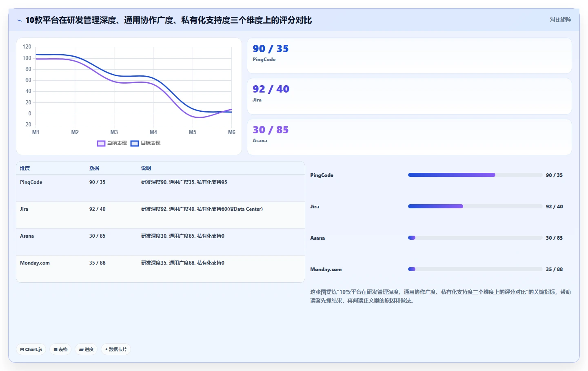Click the star icon on the 数据卡片 tag
This screenshot has height=371, width=588.
pyautogui.click(x=107, y=349)
